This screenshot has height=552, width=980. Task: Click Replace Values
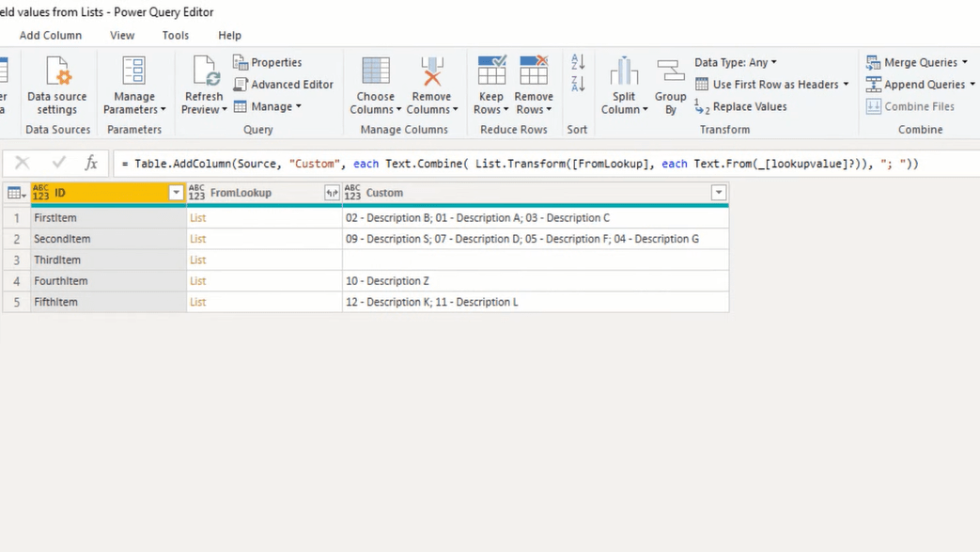pyautogui.click(x=740, y=107)
